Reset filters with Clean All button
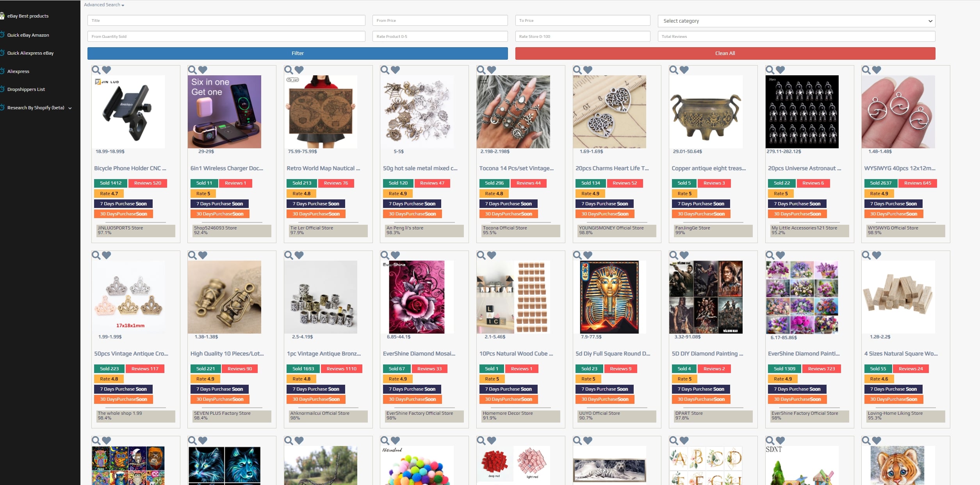Screen dimensions: 980x485 tap(725, 53)
